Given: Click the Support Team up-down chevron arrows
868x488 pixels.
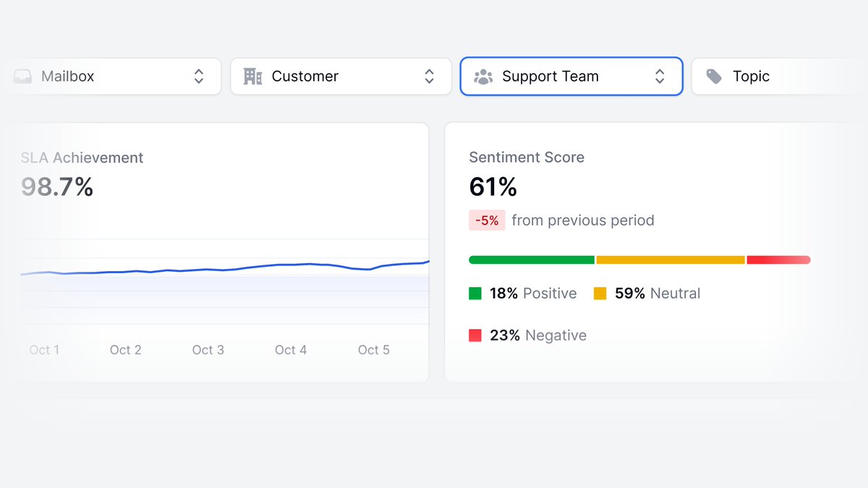Looking at the screenshot, I should click(660, 77).
